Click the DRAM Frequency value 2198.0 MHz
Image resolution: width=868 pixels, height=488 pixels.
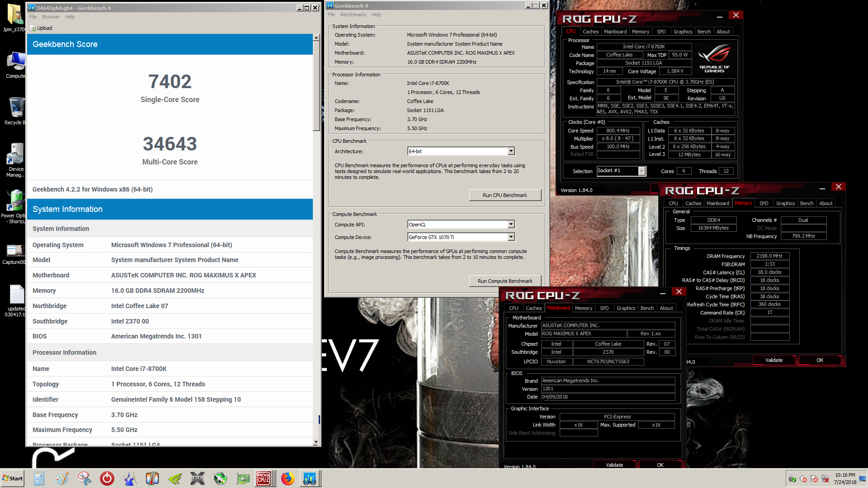tap(770, 256)
